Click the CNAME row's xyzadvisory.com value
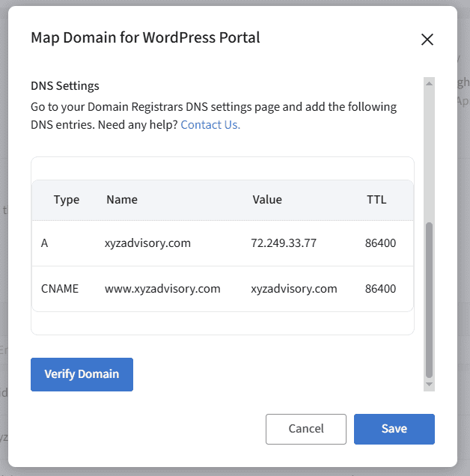470x476 pixels. click(294, 288)
